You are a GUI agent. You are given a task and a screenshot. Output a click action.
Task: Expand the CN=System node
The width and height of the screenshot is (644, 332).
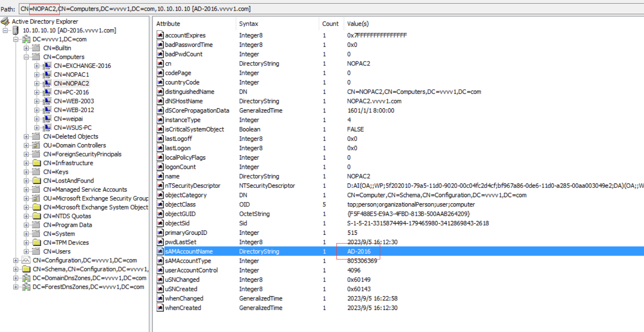pyautogui.click(x=26, y=234)
